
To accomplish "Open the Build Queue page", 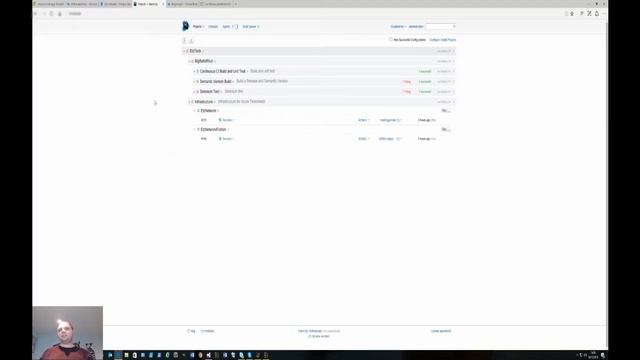I will [x=249, y=27].
